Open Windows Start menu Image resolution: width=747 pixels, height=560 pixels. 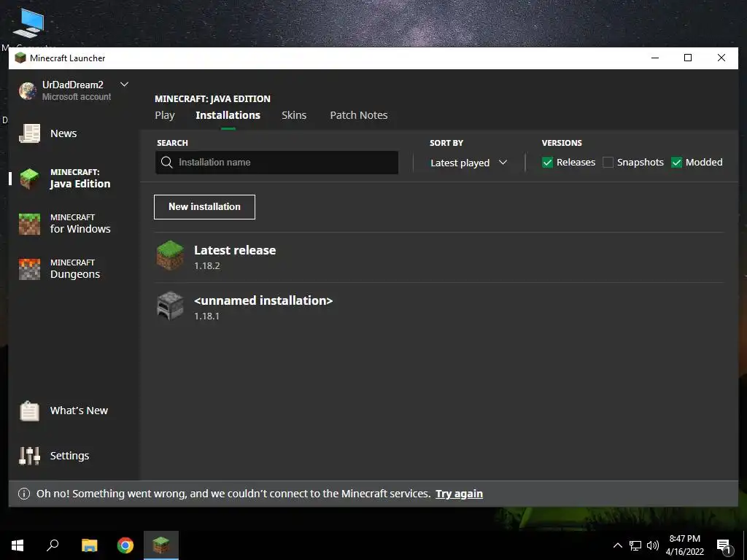tap(18, 545)
